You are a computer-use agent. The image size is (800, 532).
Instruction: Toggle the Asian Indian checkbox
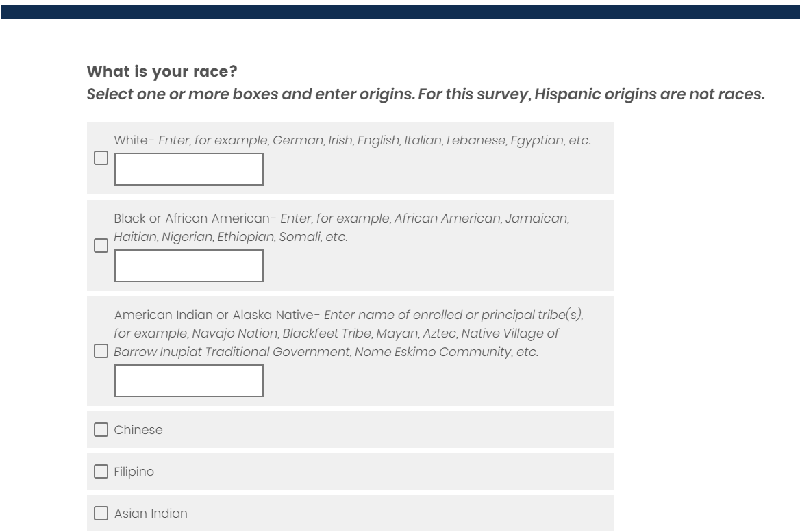(x=101, y=512)
